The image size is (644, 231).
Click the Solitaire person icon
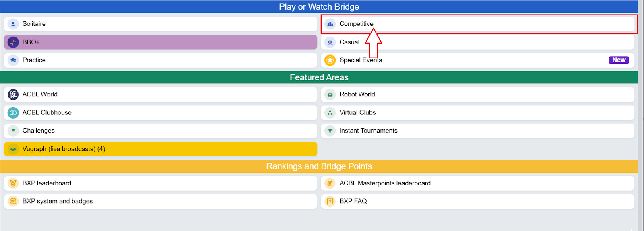(x=13, y=24)
